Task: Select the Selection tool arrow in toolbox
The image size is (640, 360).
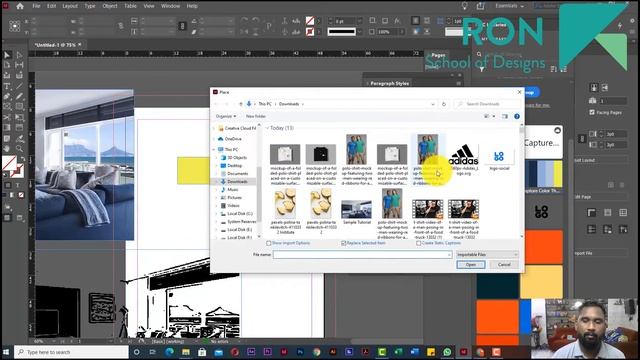Action: (x=7, y=55)
